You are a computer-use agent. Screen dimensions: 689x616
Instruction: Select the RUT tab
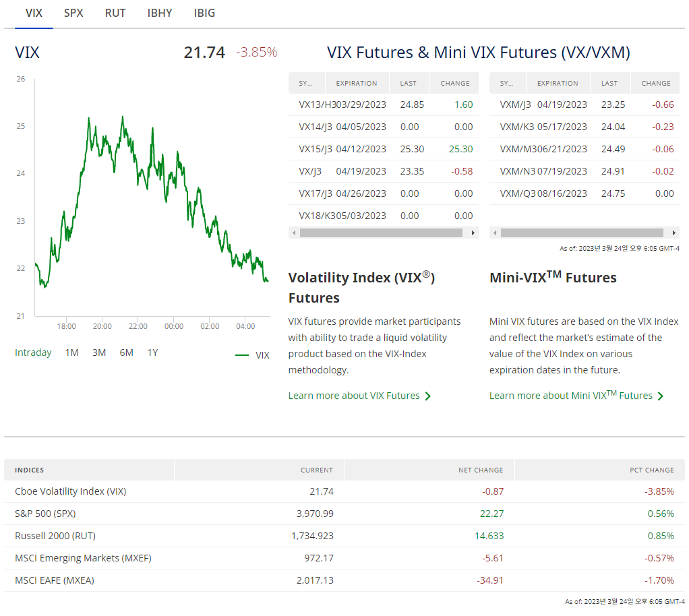[x=115, y=13]
